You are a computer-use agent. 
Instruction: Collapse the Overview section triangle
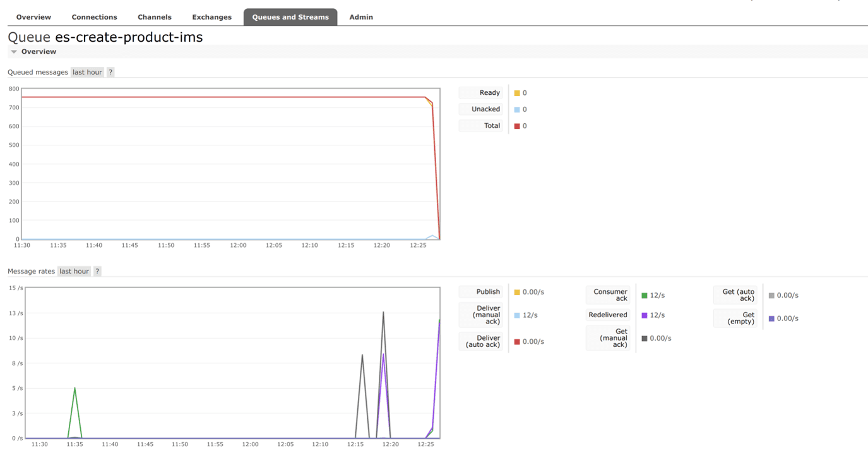click(x=14, y=52)
